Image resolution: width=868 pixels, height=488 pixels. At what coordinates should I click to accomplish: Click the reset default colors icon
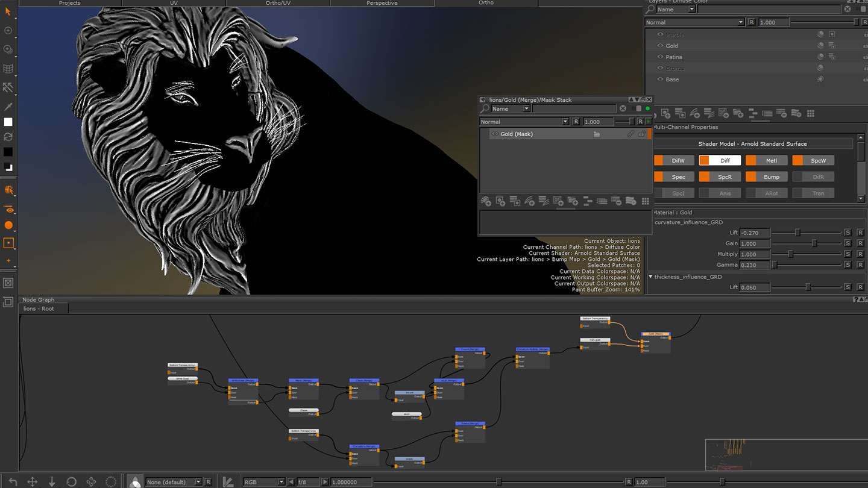(8, 167)
